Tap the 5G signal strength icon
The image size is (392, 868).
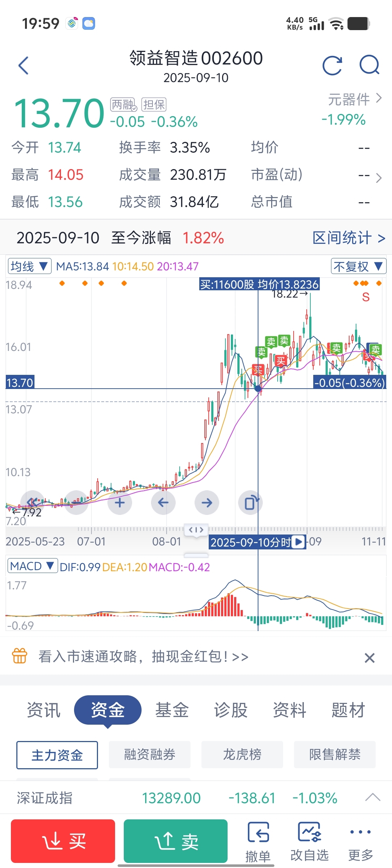[317, 24]
